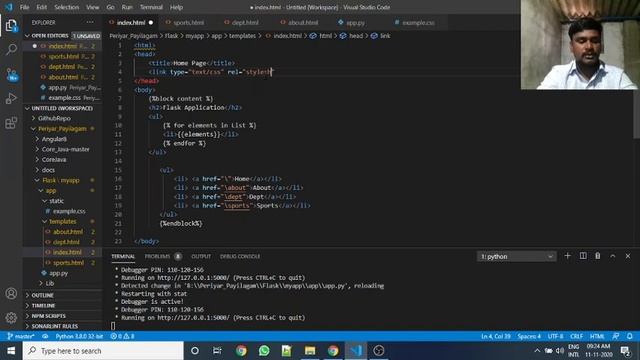Select terminal dropdown showing 1: python
The image size is (640, 360).
point(516,256)
